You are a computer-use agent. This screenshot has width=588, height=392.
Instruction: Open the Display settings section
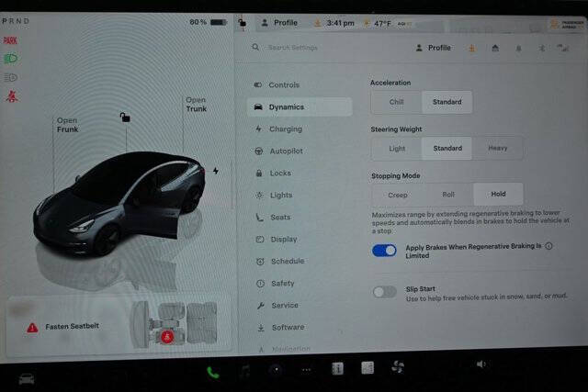(302, 239)
